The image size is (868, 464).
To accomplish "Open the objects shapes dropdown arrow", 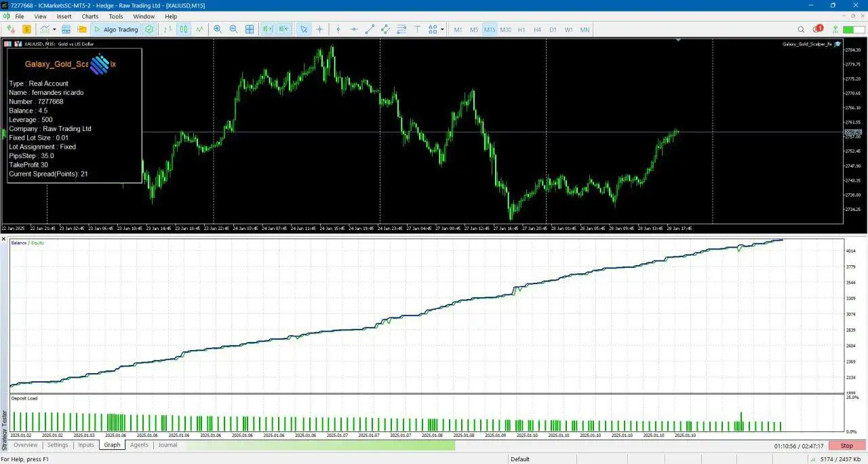I will point(442,29).
